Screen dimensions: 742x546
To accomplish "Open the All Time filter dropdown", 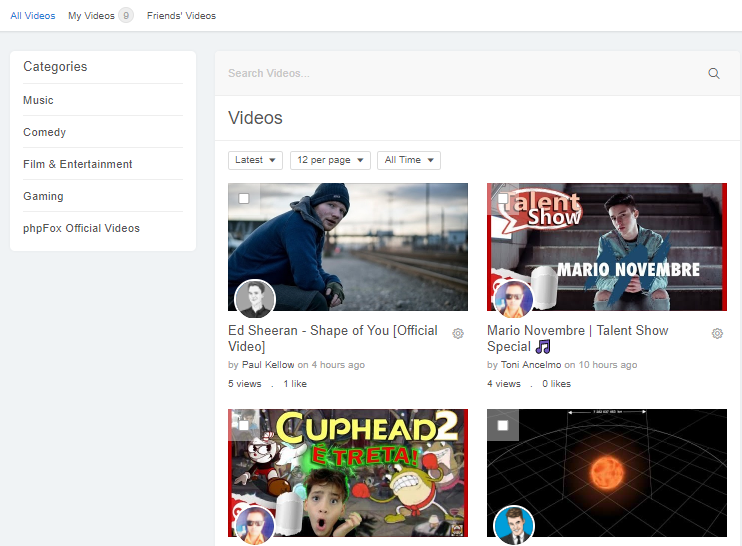I will pos(409,160).
